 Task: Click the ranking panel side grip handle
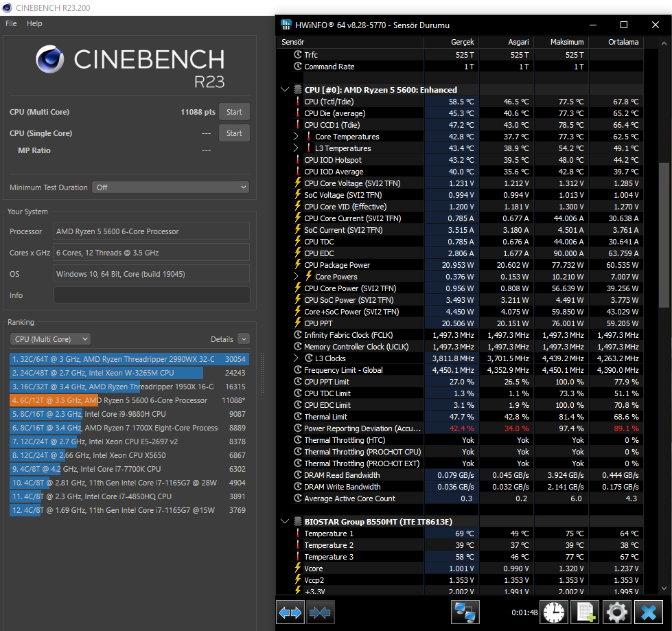262,373
